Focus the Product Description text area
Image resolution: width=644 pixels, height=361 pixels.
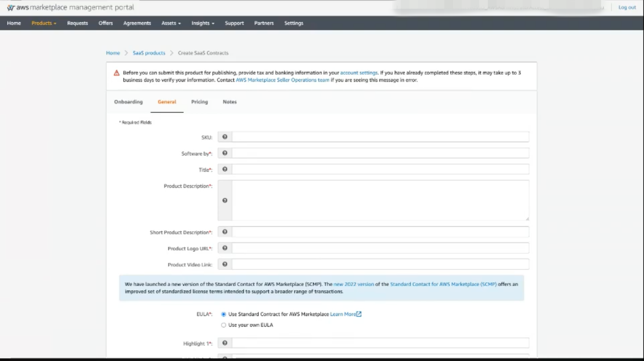[380, 200]
